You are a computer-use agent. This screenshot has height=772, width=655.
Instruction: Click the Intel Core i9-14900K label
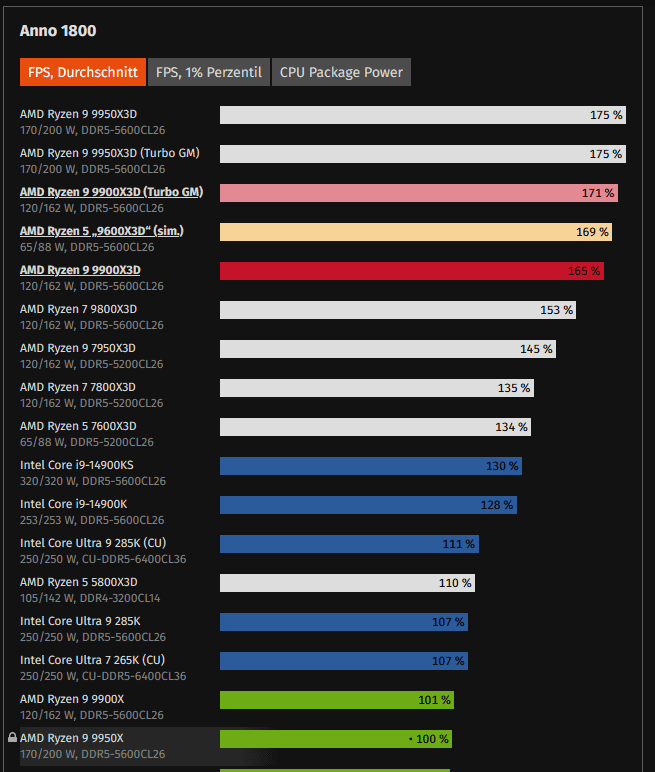73,504
